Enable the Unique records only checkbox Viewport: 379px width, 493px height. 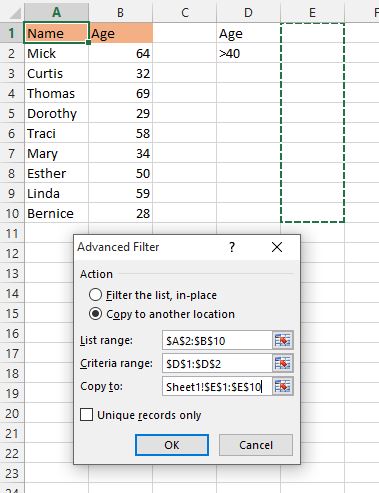coord(86,415)
